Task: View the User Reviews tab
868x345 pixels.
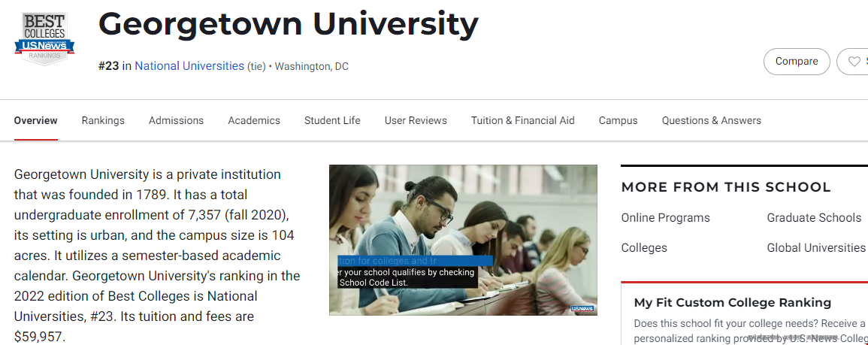Action: click(x=416, y=120)
